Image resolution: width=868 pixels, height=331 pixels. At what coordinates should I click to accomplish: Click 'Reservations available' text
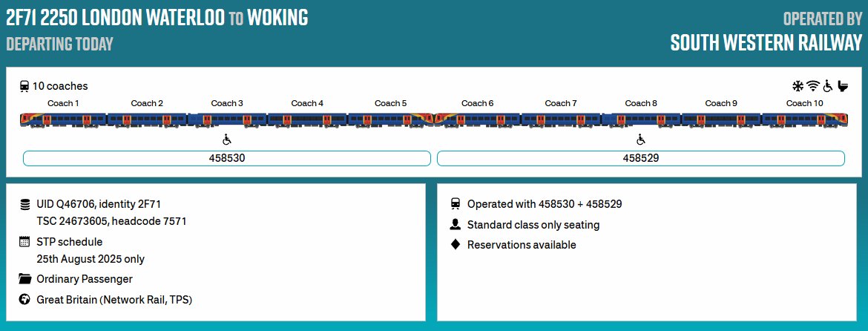(x=522, y=245)
